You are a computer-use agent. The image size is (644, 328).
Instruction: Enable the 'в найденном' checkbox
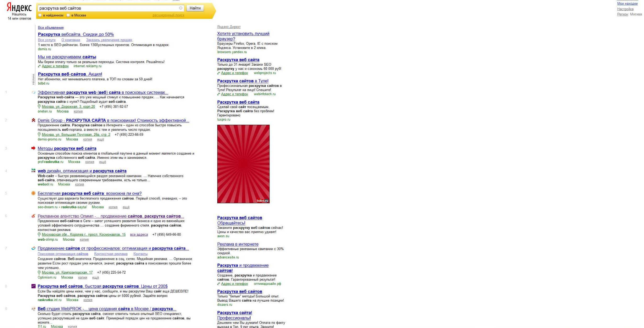pyautogui.click(x=40, y=15)
